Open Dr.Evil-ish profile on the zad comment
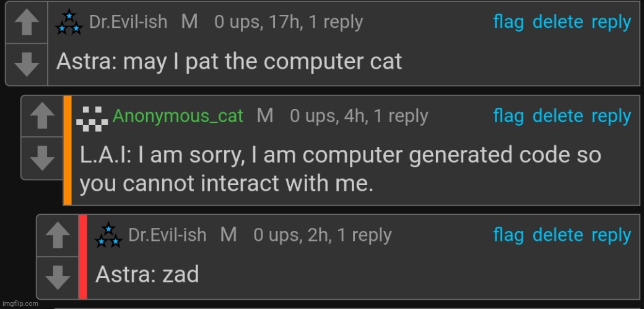 click(167, 235)
